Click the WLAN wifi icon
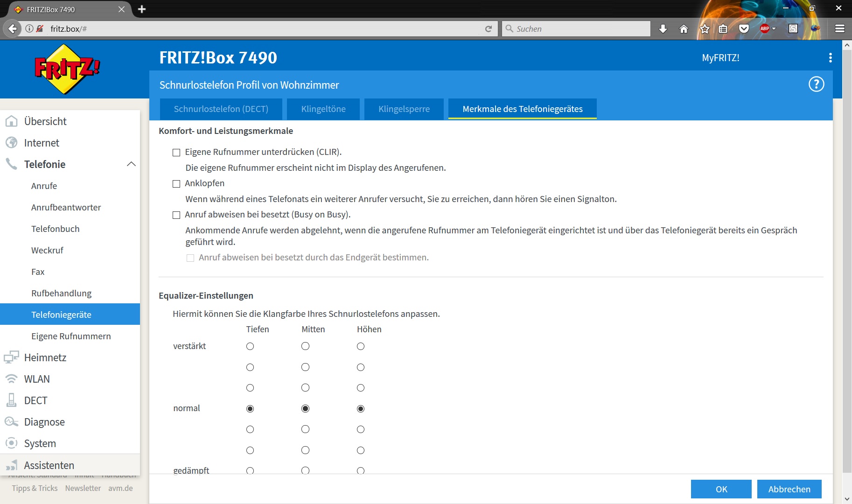 (x=11, y=379)
